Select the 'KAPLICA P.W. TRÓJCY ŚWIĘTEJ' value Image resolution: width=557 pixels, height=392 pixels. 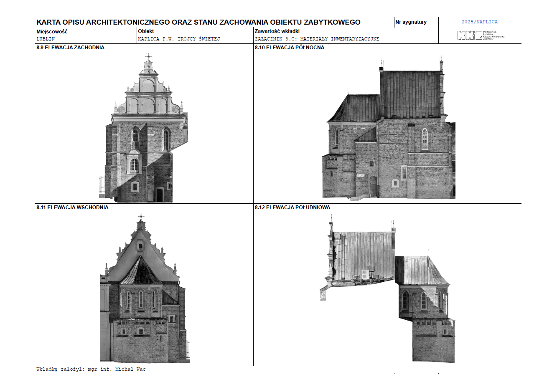pyautogui.click(x=179, y=39)
